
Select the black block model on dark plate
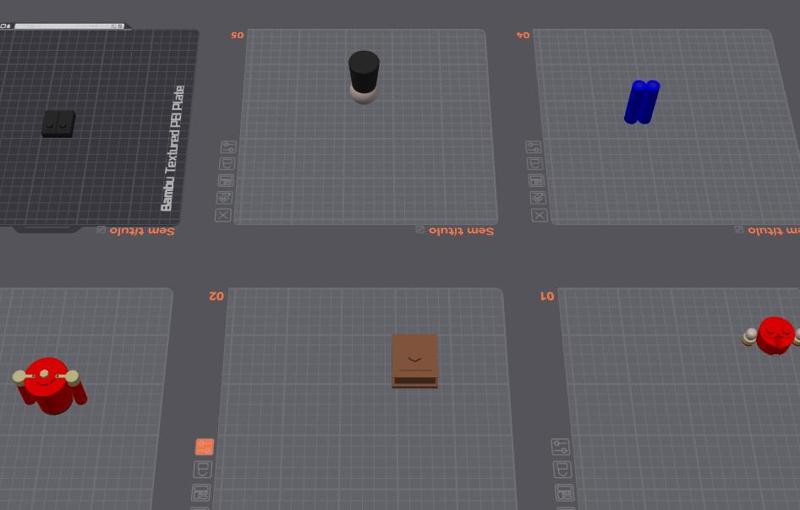pyautogui.click(x=58, y=124)
